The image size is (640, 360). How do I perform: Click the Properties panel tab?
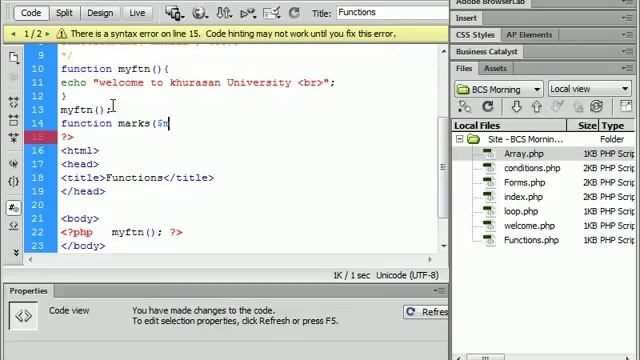tap(29, 291)
